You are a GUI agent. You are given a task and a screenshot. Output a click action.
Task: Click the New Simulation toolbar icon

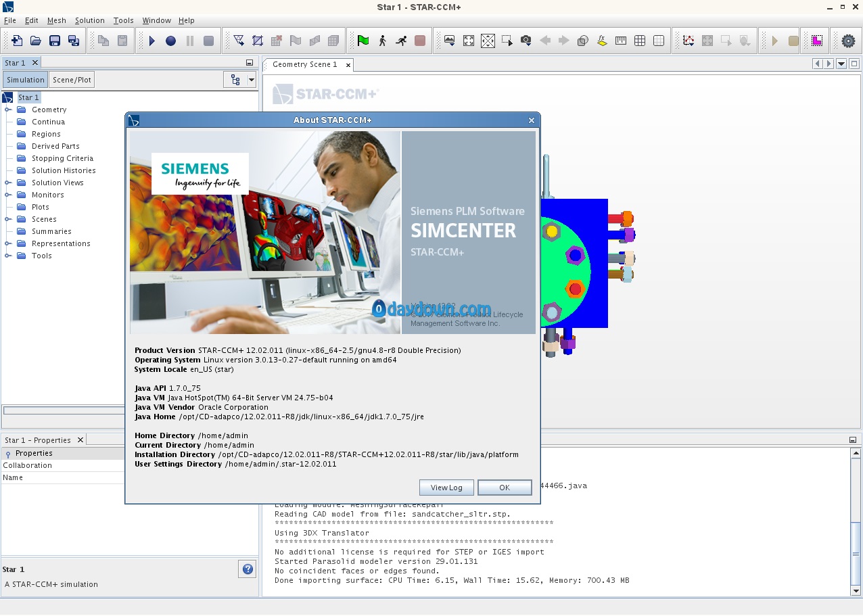click(x=17, y=41)
